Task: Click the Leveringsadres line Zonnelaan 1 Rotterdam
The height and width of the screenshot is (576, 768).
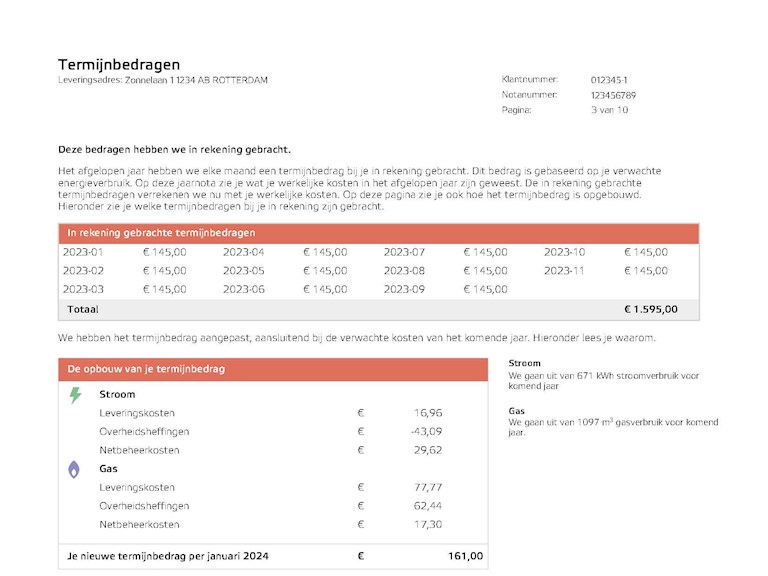Action: coord(163,80)
